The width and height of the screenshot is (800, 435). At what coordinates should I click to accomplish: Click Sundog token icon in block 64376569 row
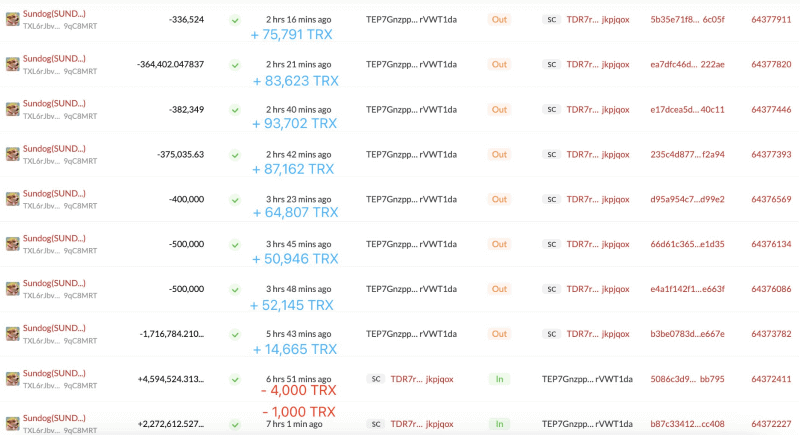coord(13,199)
